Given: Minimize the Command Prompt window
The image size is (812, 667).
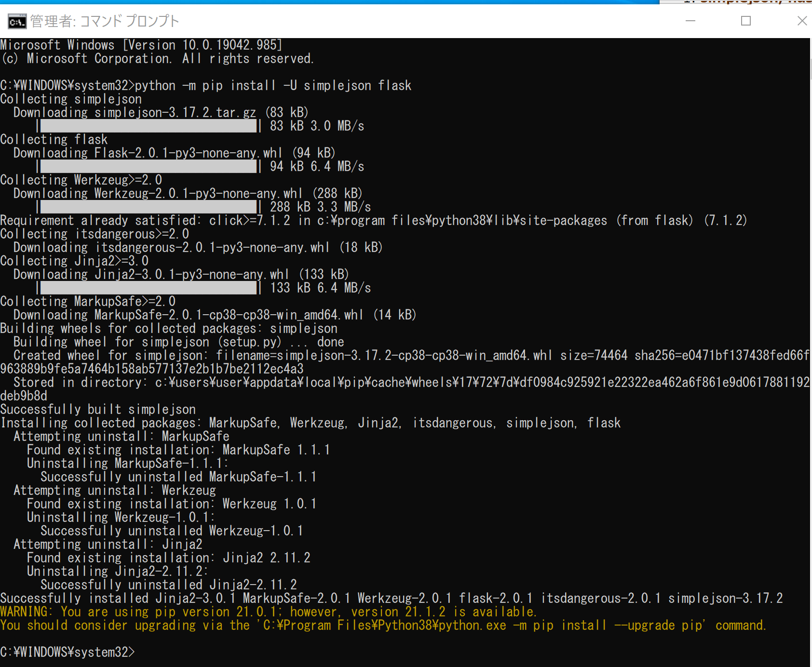Looking at the screenshot, I should pyautogui.click(x=690, y=21).
